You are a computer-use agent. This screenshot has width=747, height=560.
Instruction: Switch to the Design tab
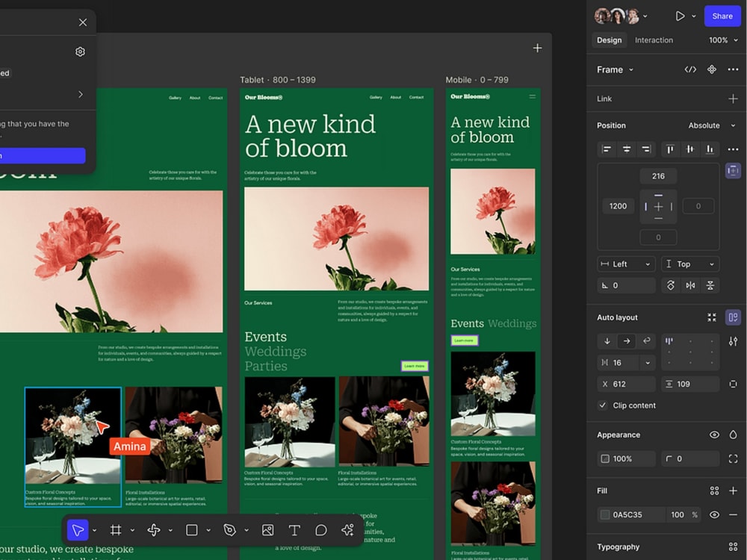610,40
